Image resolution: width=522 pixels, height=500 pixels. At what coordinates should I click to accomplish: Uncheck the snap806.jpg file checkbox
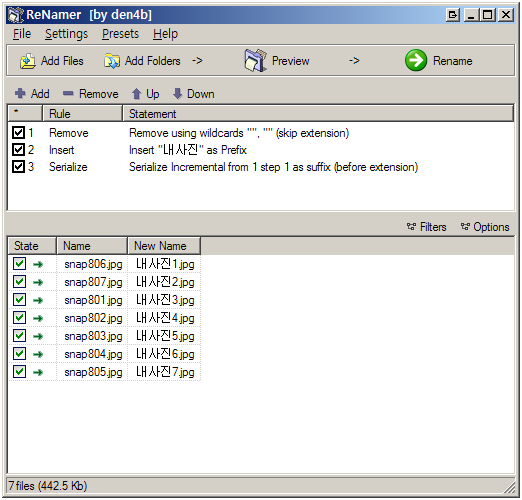19,264
